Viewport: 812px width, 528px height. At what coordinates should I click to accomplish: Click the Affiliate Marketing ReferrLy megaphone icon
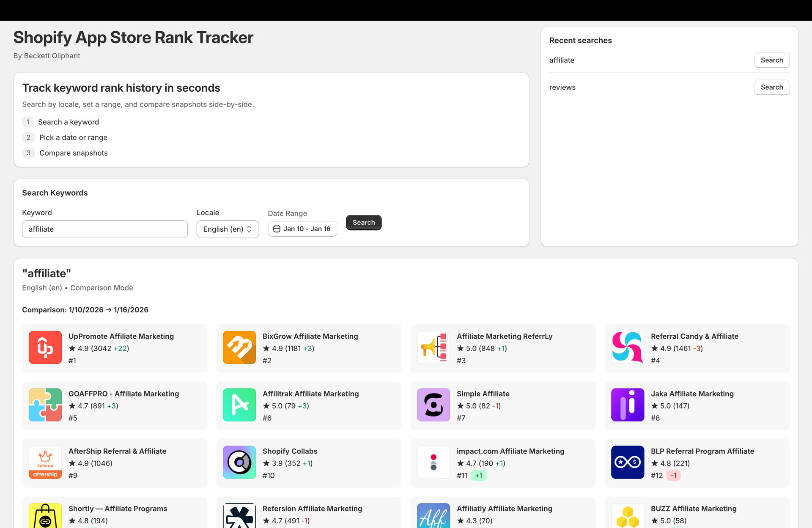tap(433, 347)
